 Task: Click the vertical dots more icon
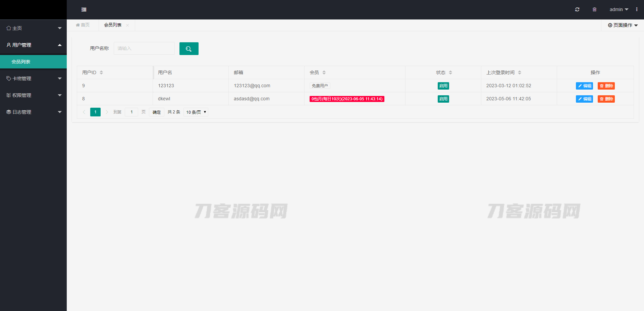click(637, 9)
